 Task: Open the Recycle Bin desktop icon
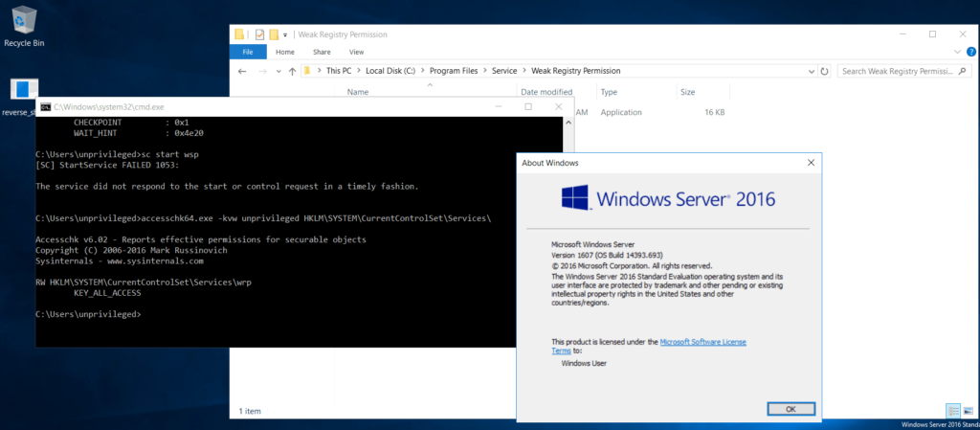(x=24, y=27)
